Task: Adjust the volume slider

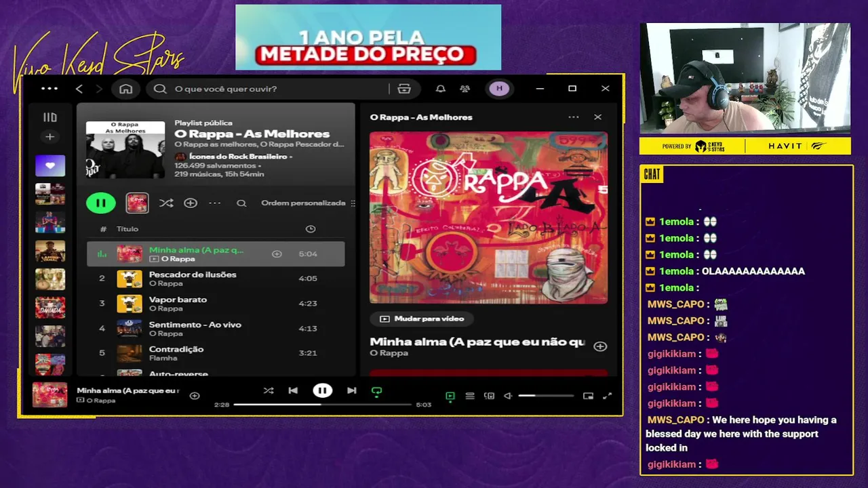Action: (x=546, y=396)
